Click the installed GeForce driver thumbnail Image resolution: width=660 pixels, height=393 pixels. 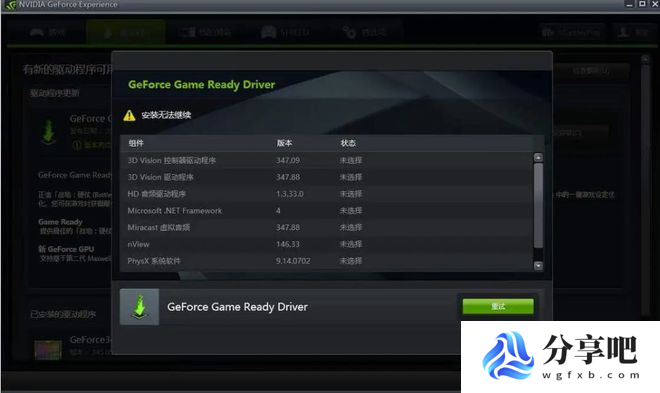click(48, 350)
